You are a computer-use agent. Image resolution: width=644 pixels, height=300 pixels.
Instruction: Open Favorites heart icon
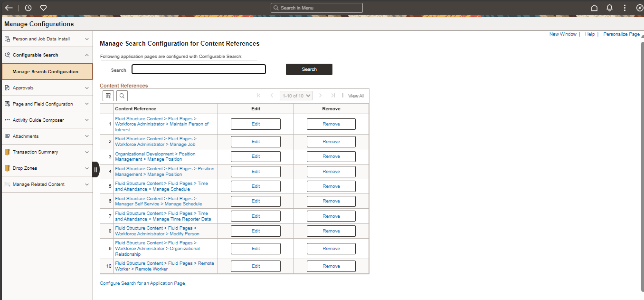43,8
